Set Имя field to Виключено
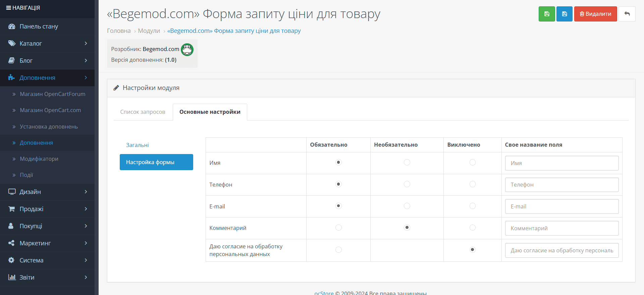 pyautogui.click(x=473, y=162)
